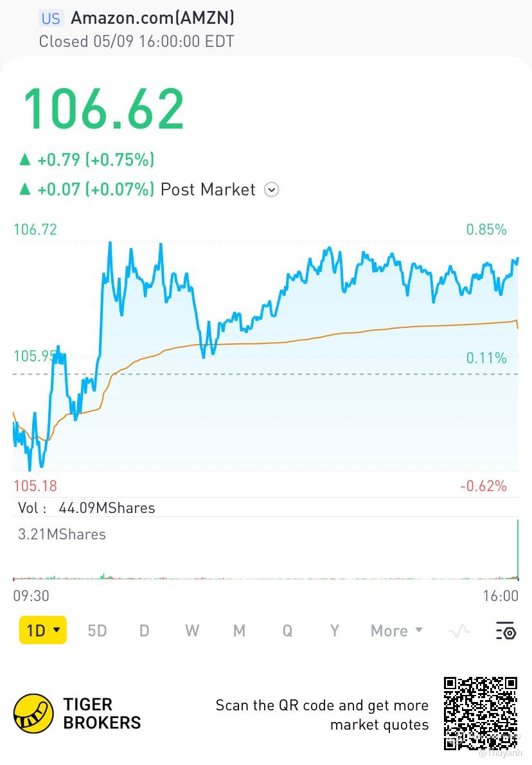Expand the Post Market dropdown chevron
The height and width of the screenshot is (765, 532).
(272, 190)
